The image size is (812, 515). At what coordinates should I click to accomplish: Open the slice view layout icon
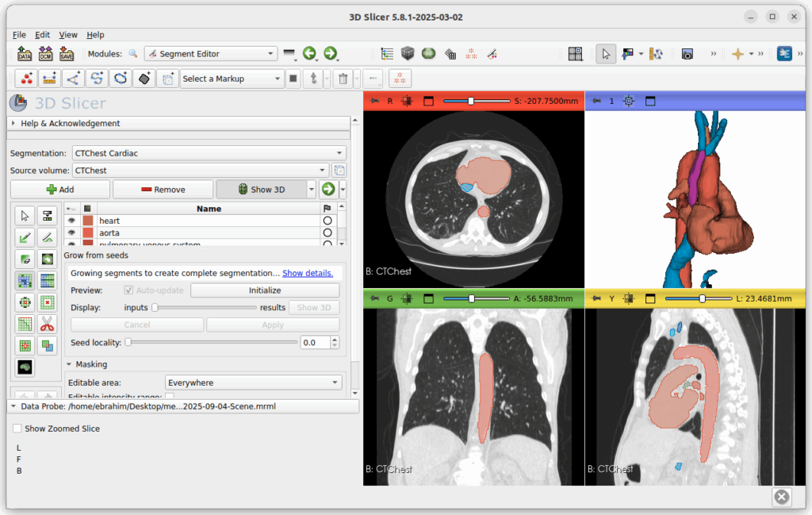pos(575,54)
